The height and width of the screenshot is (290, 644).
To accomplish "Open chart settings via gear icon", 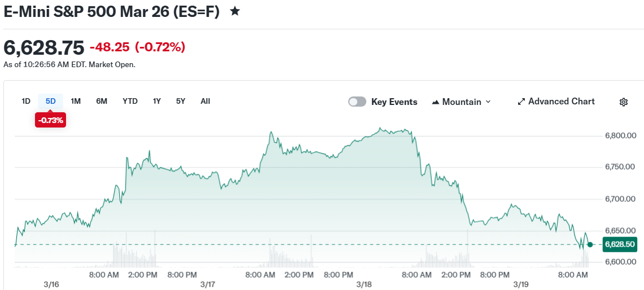I will click(624, 102).
